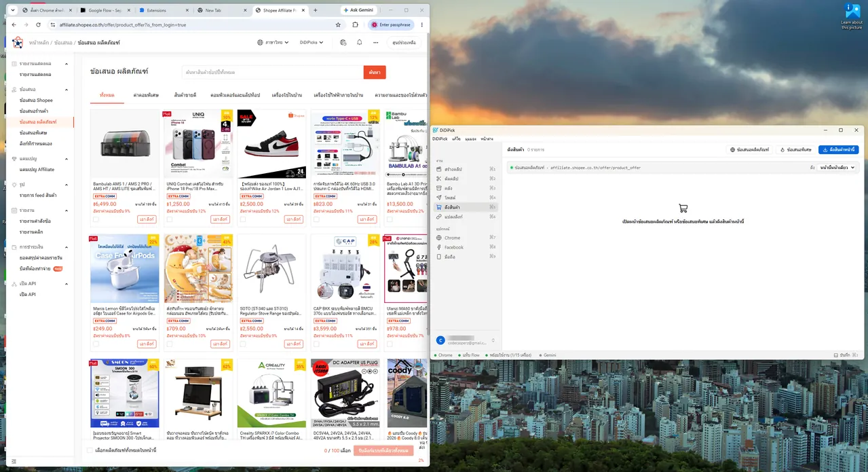This screenshot has width=868, height=472.
Task: Click ข้อเสนอพิเศษ button in DiDiPick header
Action: (795, 149)
